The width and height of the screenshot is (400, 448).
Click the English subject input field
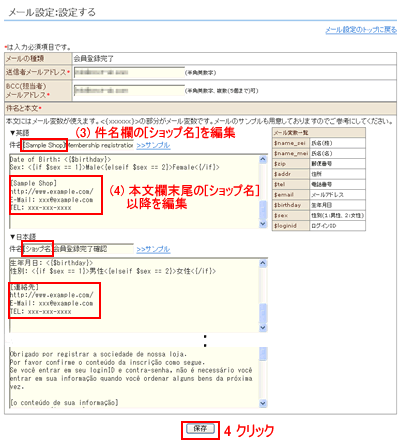pos(78,145)
